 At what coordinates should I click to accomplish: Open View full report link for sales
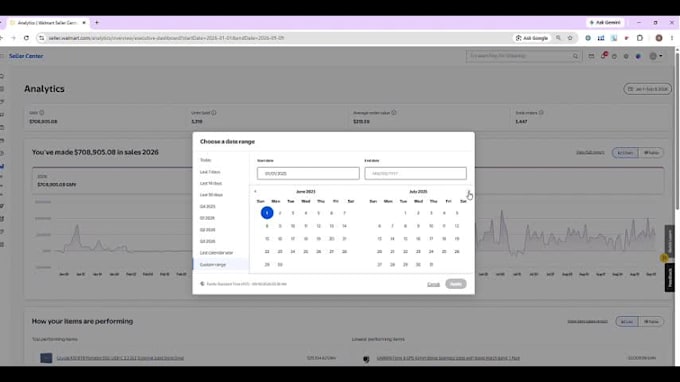click(590, 153)
